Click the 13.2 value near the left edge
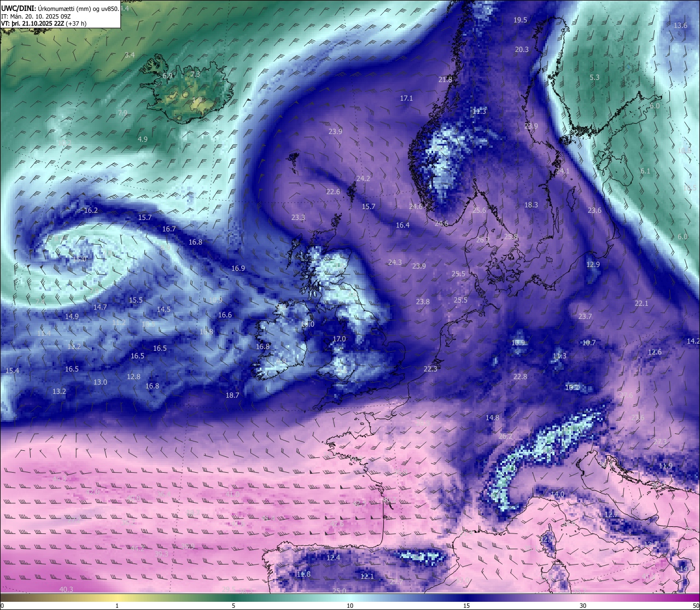 (x=59, y=391)
